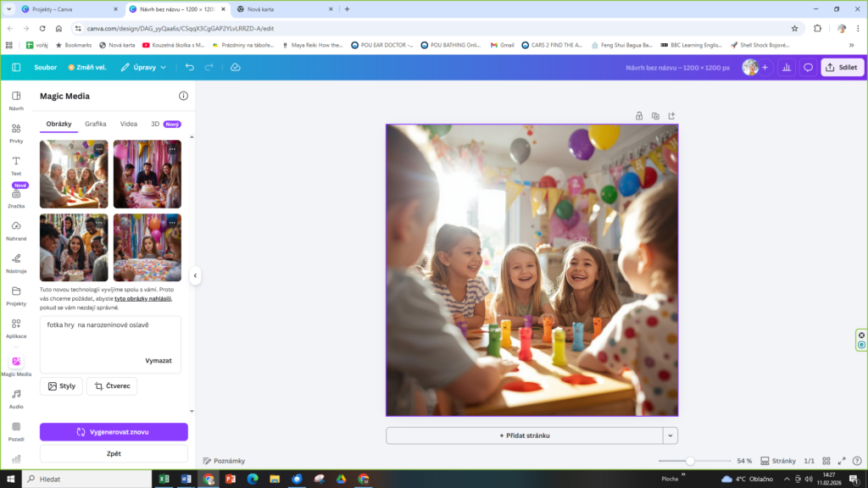Open dropdown arrow beside Přidat stránku

point(670,435)
